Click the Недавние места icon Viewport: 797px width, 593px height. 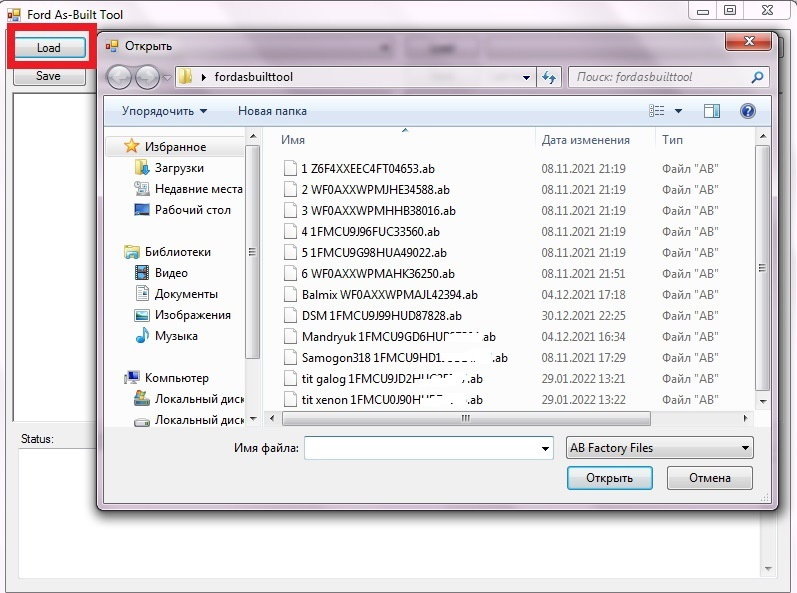(142, 189)
